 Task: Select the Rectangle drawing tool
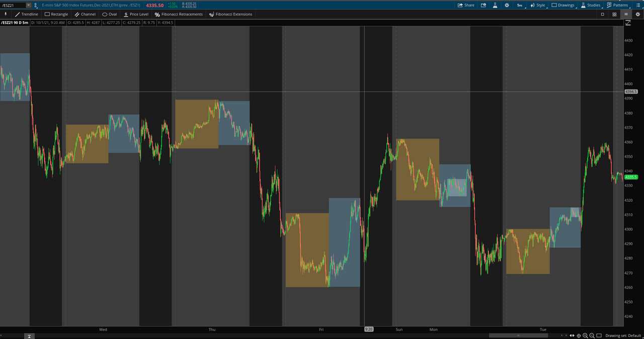[x=56, y=14]
